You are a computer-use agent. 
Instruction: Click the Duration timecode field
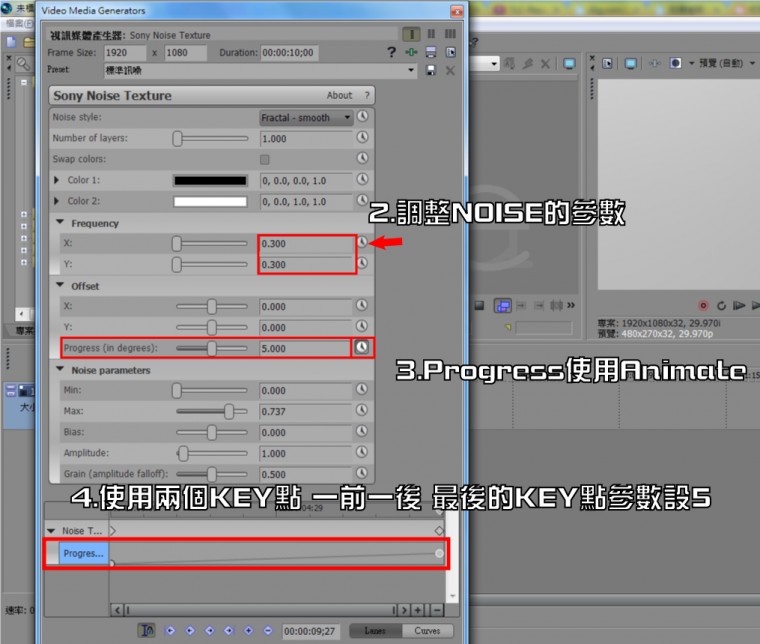coord(289,53)
